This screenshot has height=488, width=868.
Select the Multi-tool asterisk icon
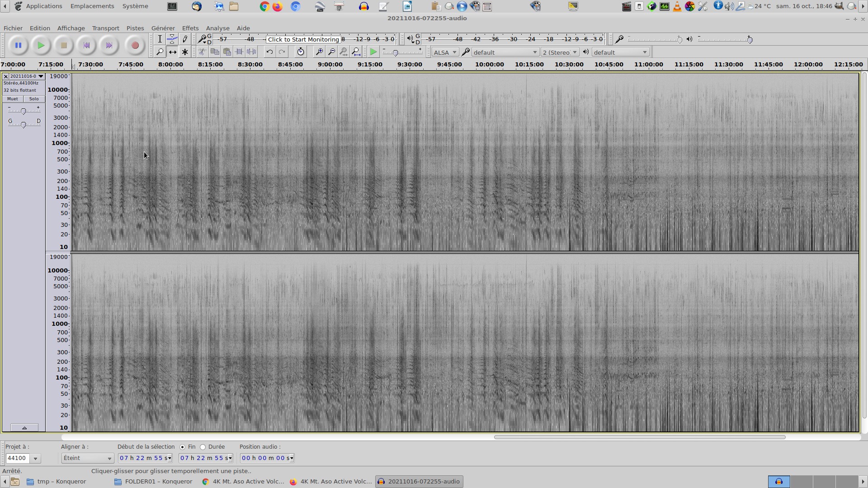point(185,52)
